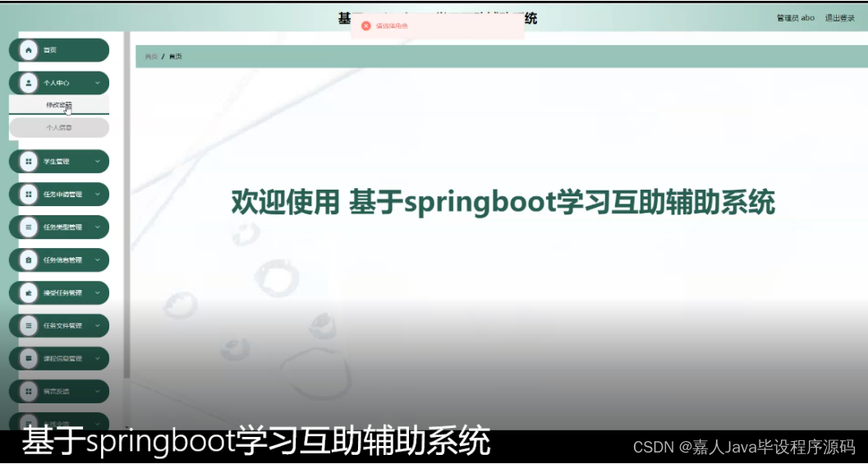Select the 课程信息管理 menu label
The image size is (868, 464).
62,358
